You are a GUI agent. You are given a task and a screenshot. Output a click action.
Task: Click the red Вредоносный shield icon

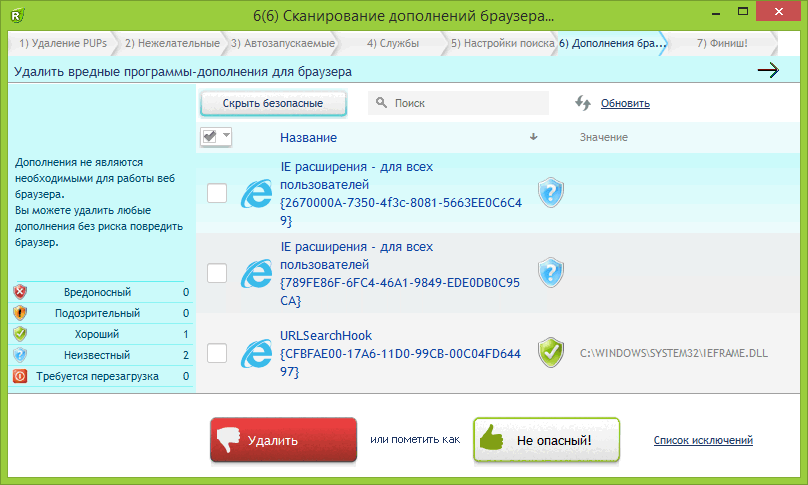click(20, 292)
